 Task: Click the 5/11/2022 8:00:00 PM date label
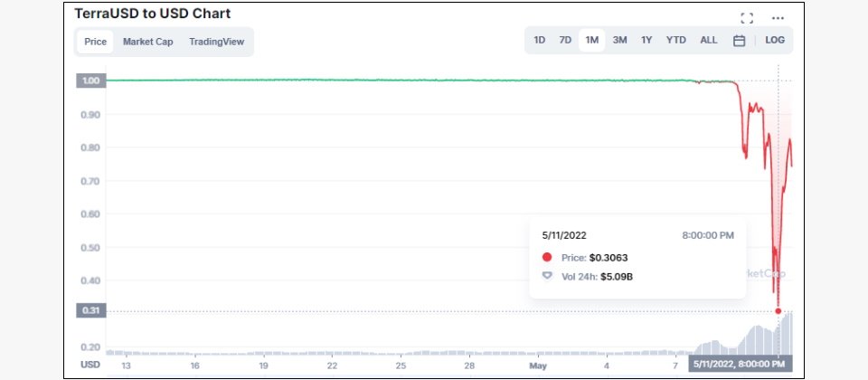(741, 364)
